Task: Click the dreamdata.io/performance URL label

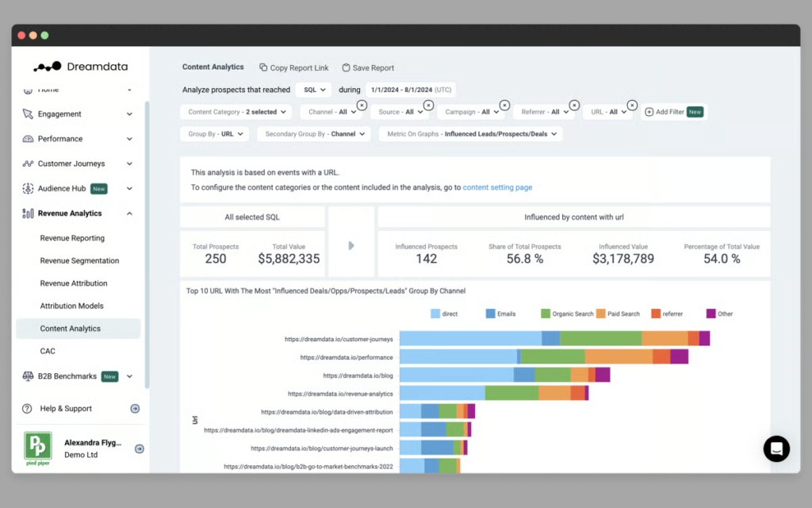Action: click(x=347, y=357)
